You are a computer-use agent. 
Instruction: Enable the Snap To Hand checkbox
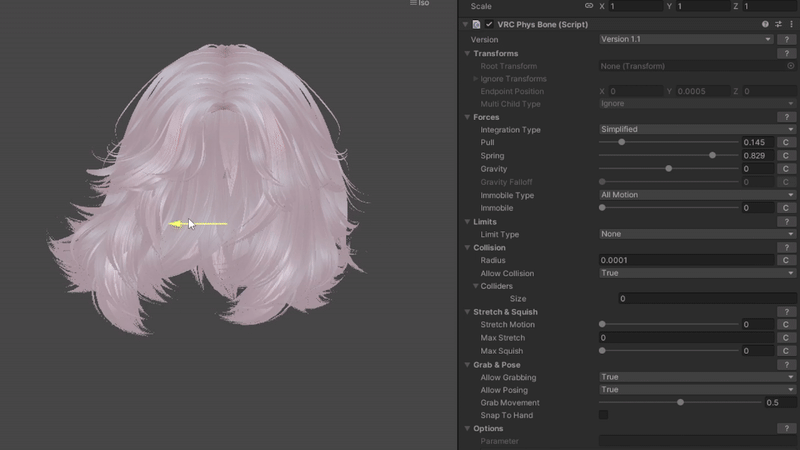point(603,415)
